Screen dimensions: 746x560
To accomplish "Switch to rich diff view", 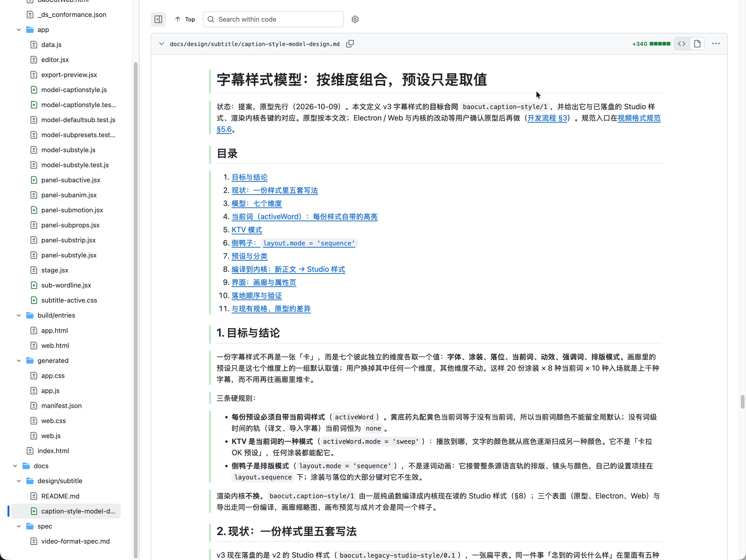I will [697, 43].
